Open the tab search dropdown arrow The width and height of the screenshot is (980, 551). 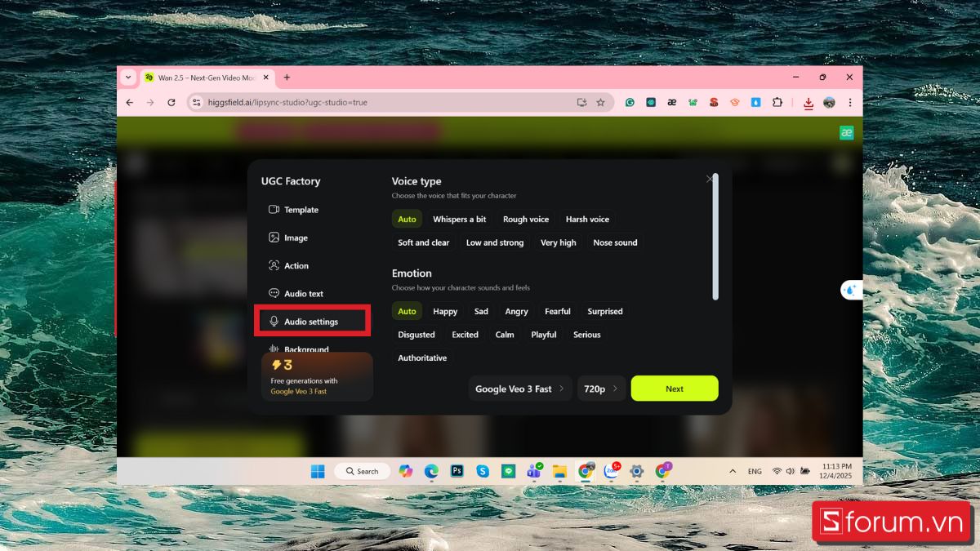pyautogui.click(x=128, y=78)
